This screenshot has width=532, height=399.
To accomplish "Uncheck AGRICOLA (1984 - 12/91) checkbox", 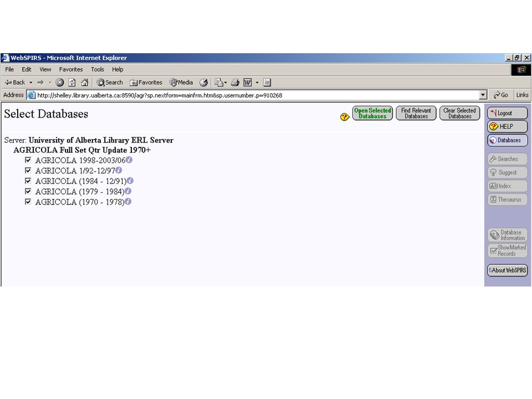I will 28,181.
